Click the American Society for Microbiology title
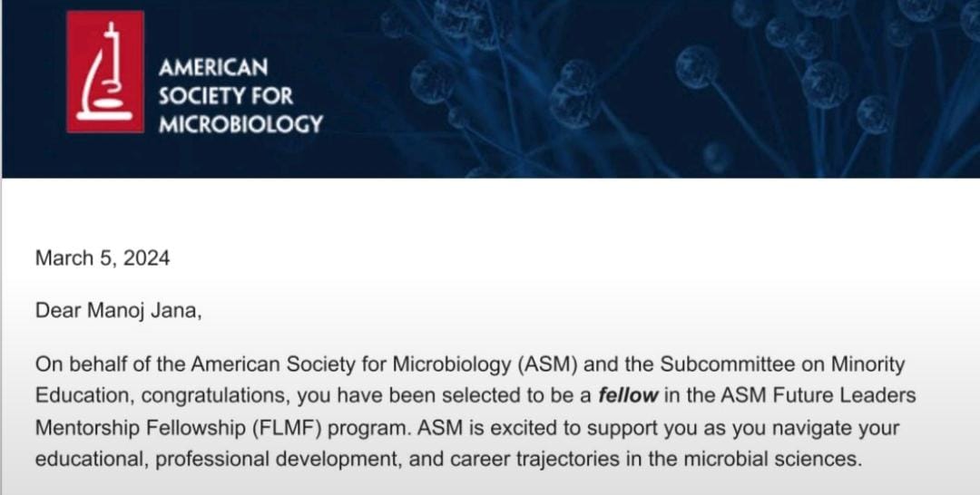 click(x=240, y=95)
